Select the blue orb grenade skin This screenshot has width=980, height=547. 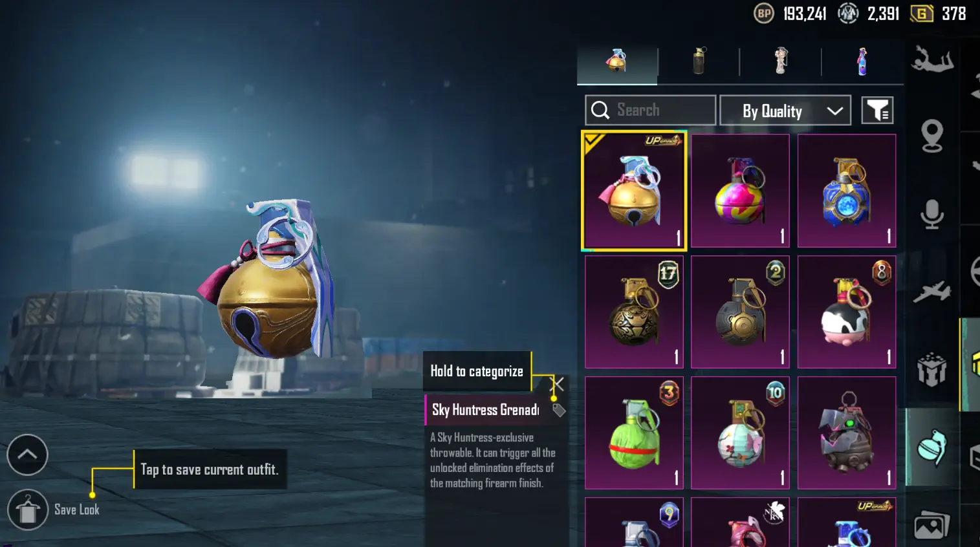[847, 191]
